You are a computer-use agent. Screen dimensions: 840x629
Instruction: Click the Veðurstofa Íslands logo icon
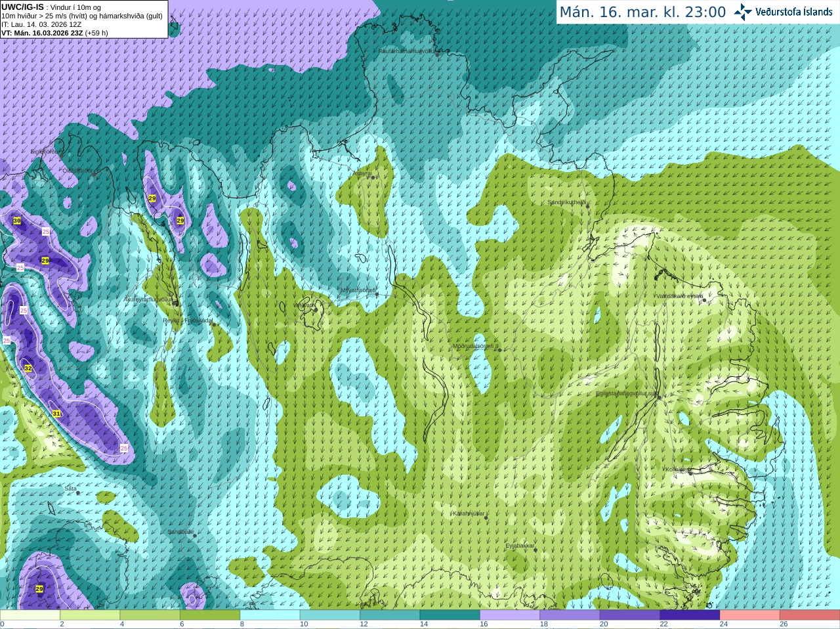[743, 12]
